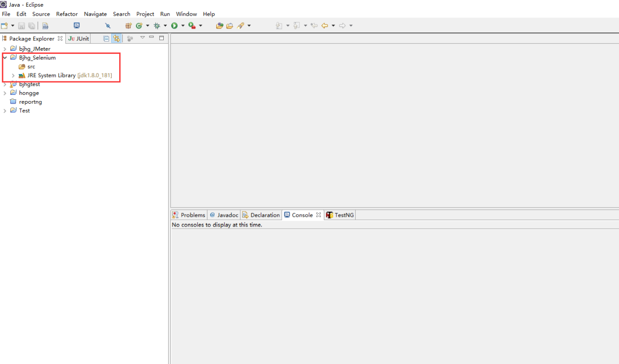Switch to the JUnit tab
Image resolution: width=619 pixels, height=364 pixels.
coord(78,39)
